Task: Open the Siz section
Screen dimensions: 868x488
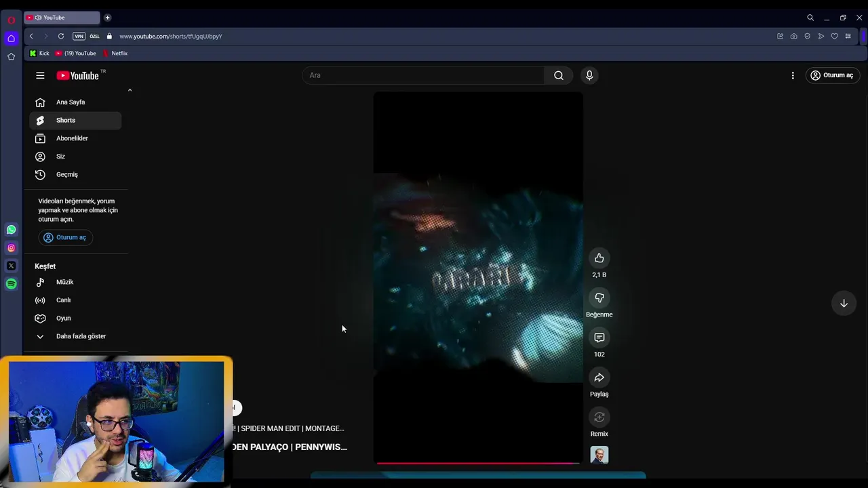Action: 75,157
